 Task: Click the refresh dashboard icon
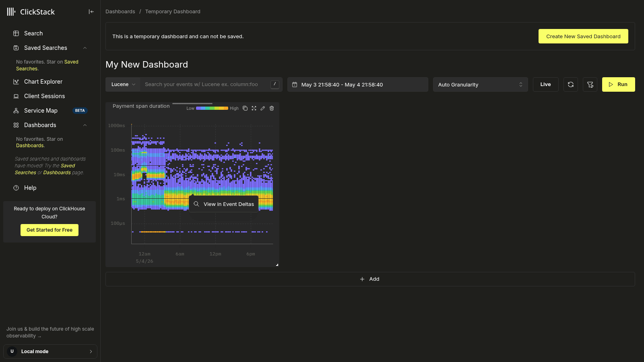tap(571, 84)
